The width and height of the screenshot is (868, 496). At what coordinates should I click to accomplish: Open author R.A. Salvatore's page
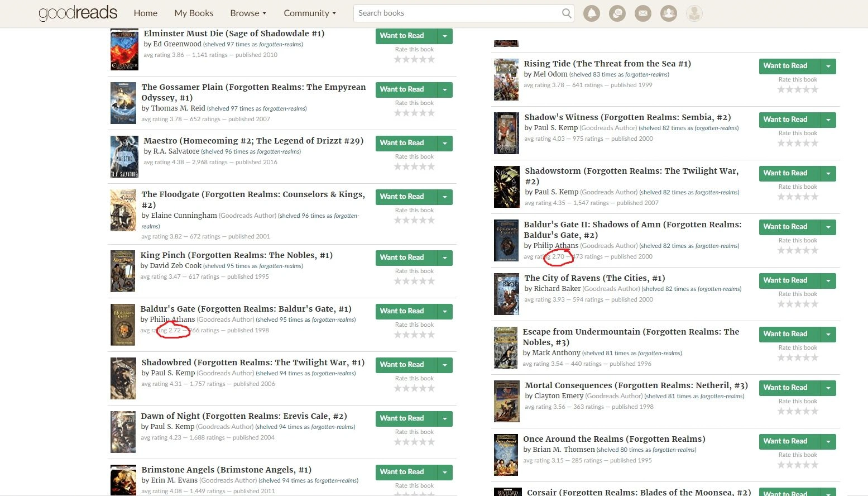click(x=176, y=151)
